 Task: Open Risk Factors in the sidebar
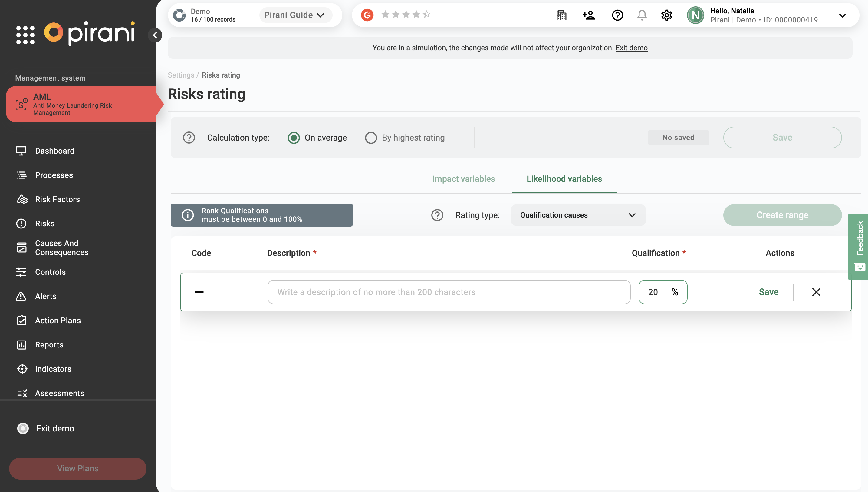click(x=58, y=199)
